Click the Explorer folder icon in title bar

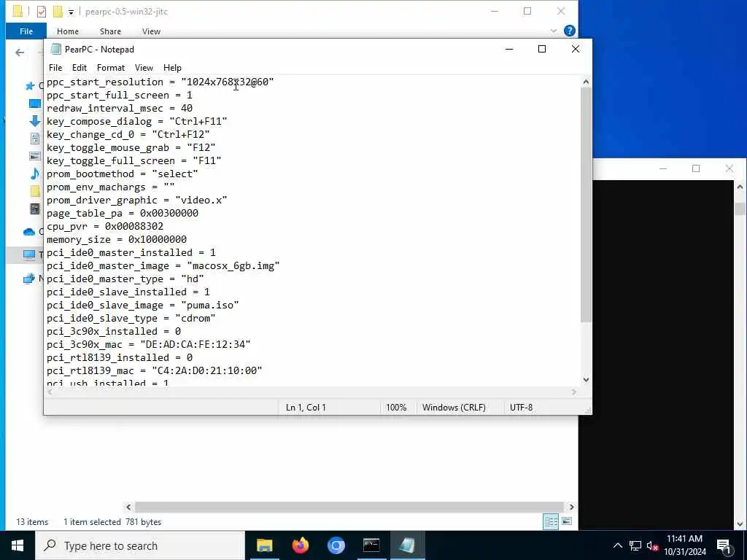tap(18, 12)
